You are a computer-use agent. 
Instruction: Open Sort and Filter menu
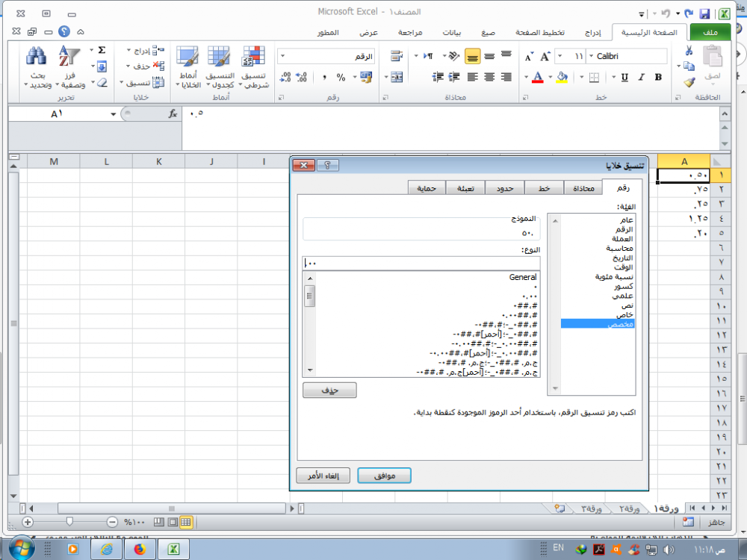tap(69, 67)
